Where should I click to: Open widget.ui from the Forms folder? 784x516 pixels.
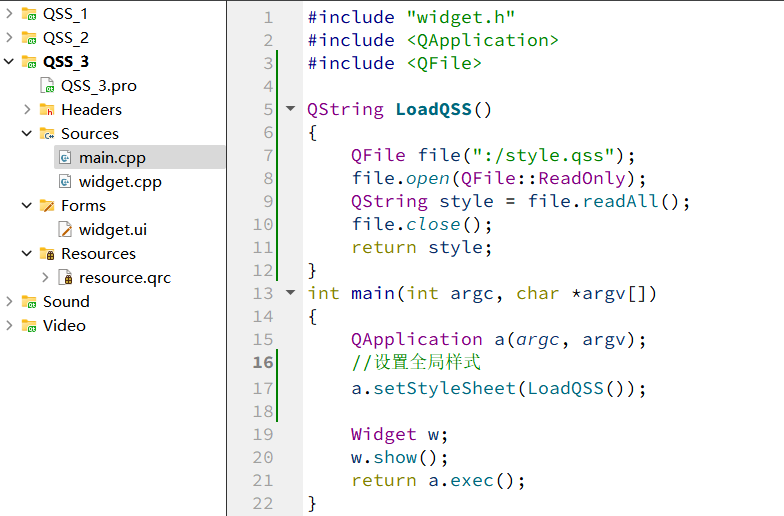(113, 230)
